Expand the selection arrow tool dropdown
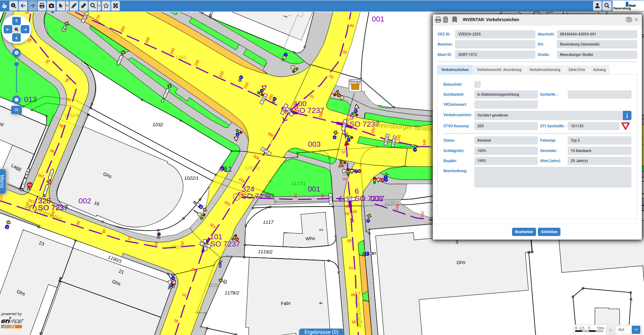Image resolution: width=644 pixels, height=335 pixels. (x=67, y=6)
